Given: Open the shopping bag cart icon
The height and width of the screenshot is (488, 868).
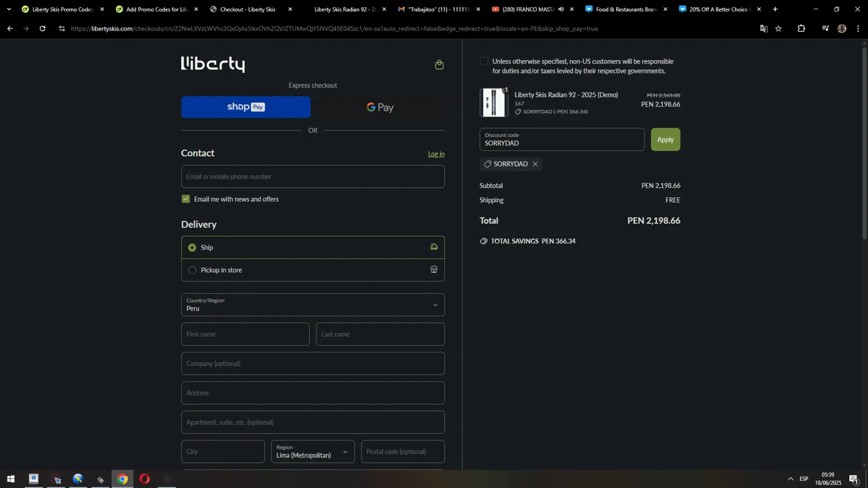Looking at the screenshot, I should 439,65.
